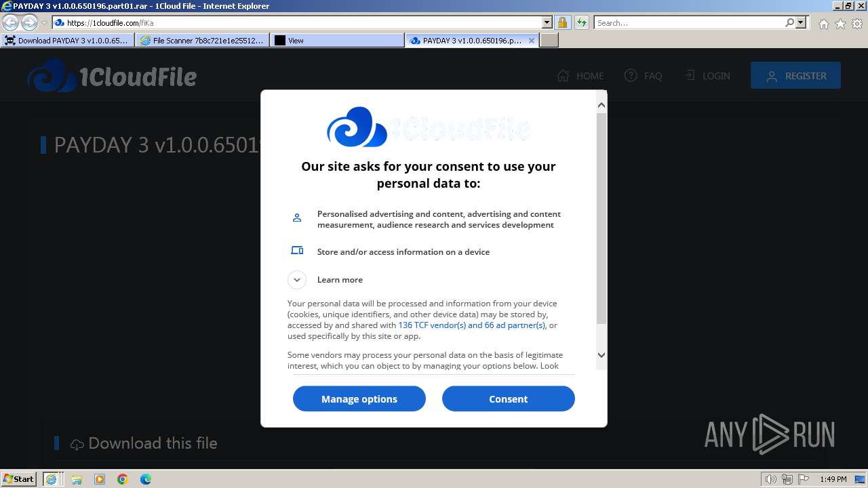Launch Chrome from the taskbar
This screenshot has height=488, width=868.
(x=123, y=479)
